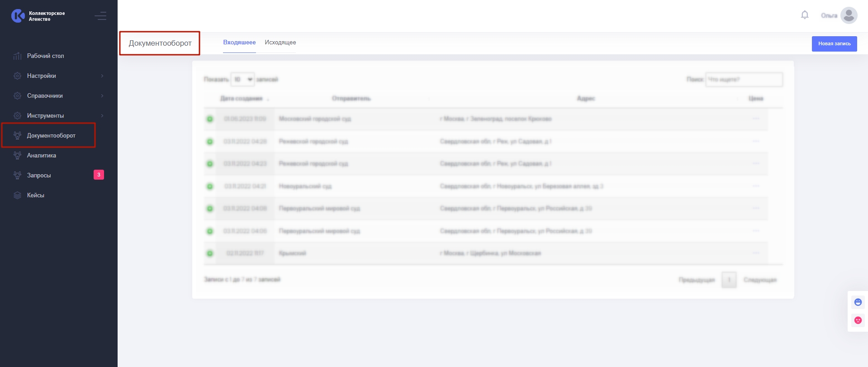Open the Ольга user avatar
This screenshot has height=367, width=868.
pyautogui.click(x=849, y=15)
